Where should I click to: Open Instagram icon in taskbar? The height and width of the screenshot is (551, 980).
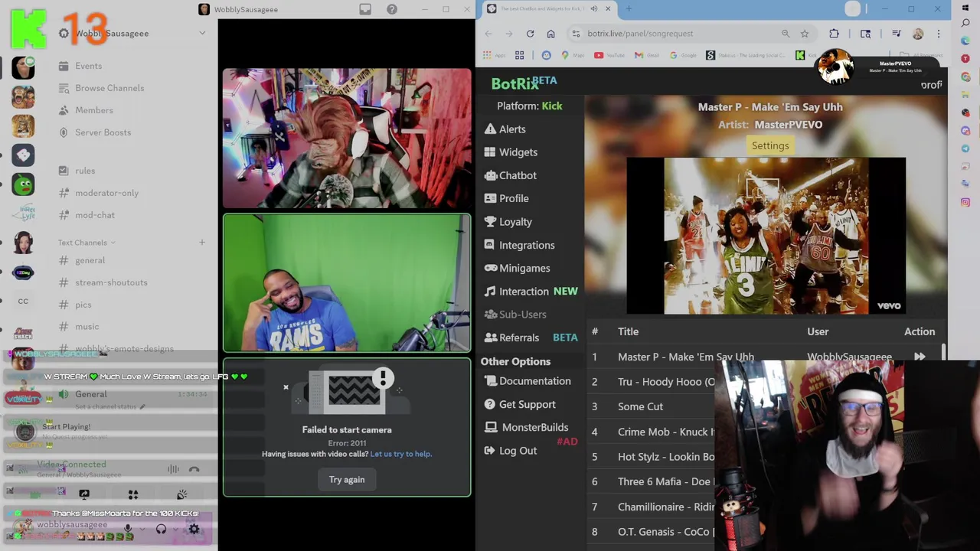pyautogui.click(x=965, y=202)
